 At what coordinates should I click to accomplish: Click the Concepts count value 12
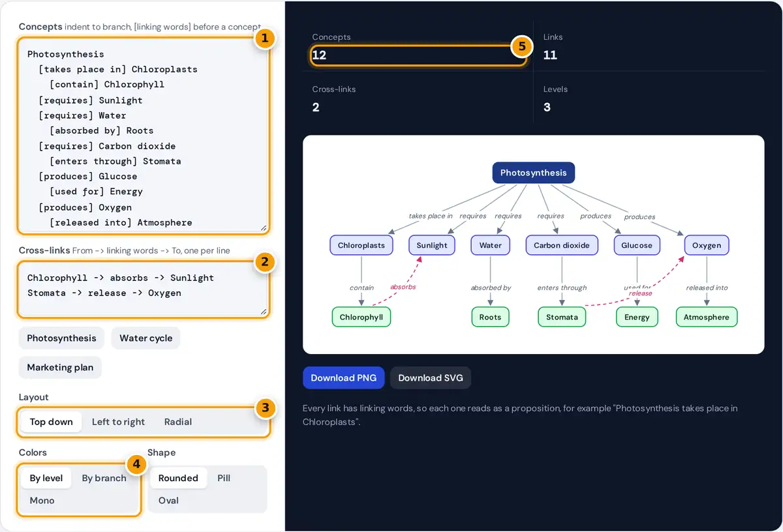[x=319, y=55]
